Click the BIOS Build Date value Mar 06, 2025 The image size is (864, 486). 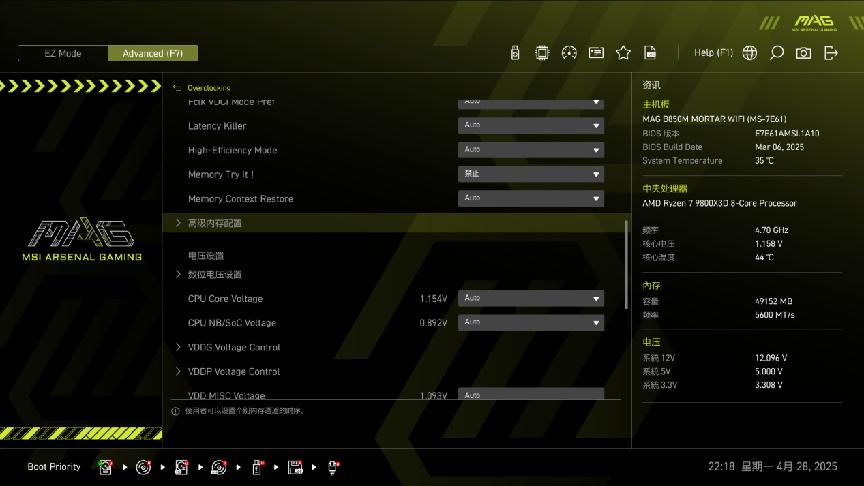click(x=779, y=147)
